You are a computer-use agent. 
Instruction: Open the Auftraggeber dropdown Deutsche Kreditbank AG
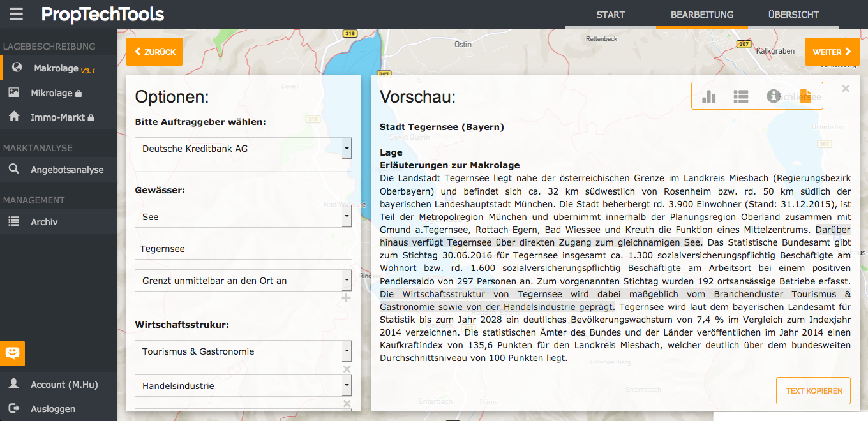coord(243,149)
